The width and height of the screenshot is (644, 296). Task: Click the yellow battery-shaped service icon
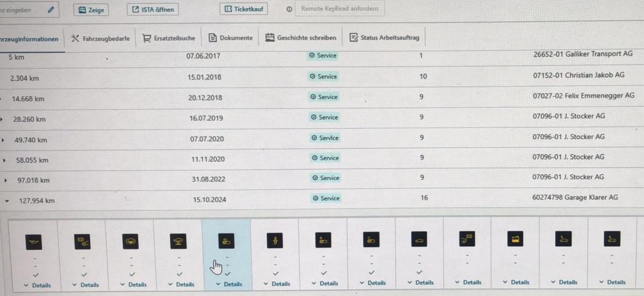click(515, 240)
